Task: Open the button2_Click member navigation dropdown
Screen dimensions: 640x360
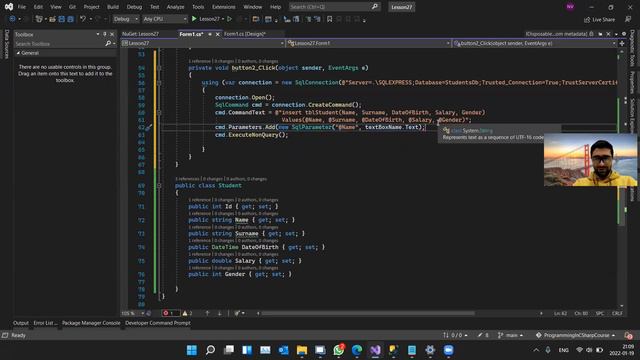Action: pos(535,43)
